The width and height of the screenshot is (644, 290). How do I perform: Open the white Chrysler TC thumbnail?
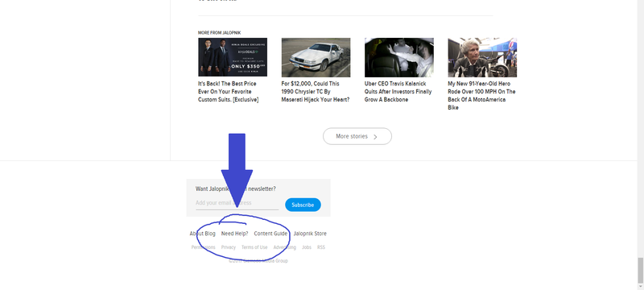click(316, 57)
